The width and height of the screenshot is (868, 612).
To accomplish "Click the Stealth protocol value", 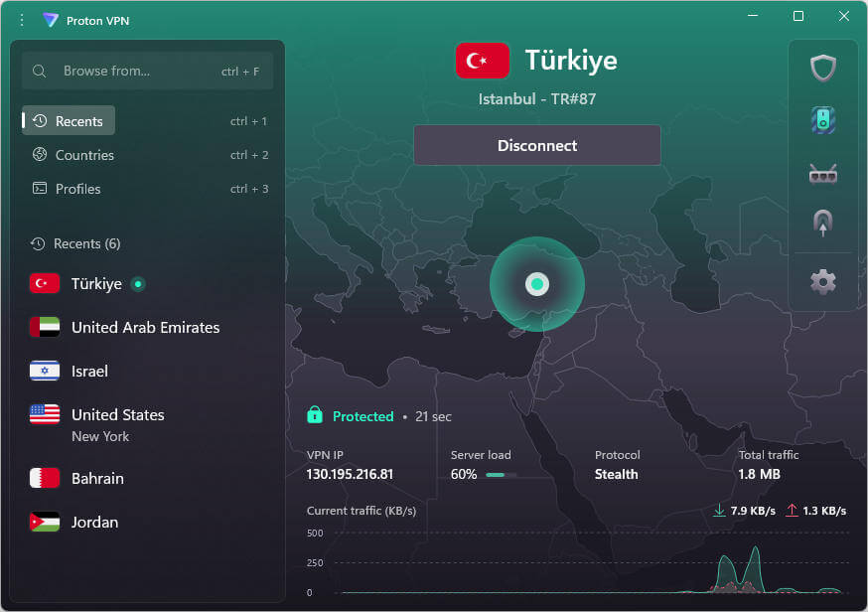I will click(616, 474).
